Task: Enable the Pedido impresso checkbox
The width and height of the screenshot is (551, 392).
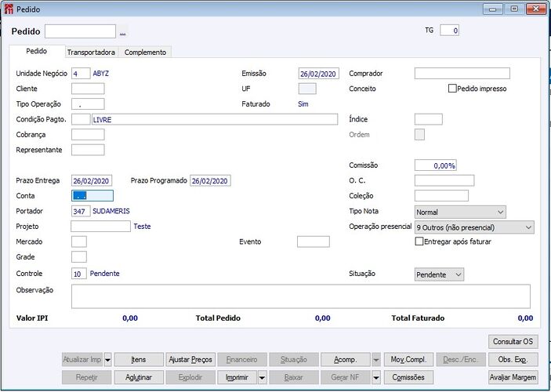Action: click(452, 89)
